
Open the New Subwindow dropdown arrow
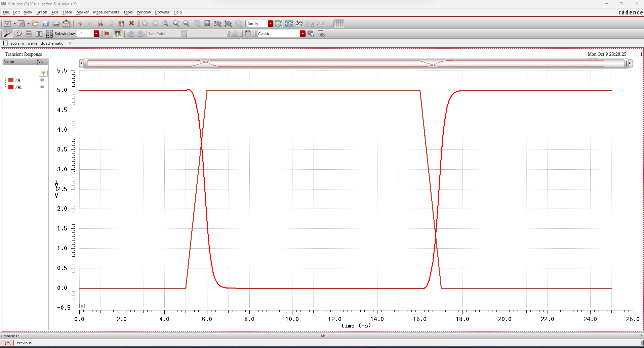[x=29, y=24]
